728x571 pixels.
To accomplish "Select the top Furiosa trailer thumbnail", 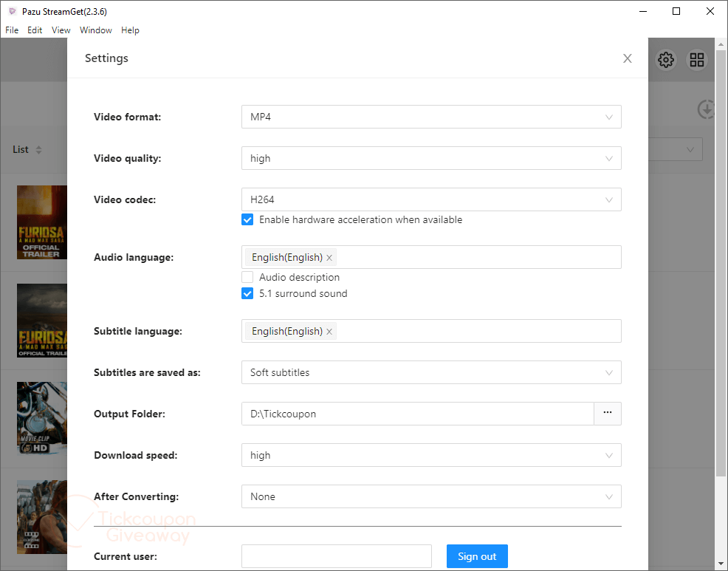I will point(42,222).
